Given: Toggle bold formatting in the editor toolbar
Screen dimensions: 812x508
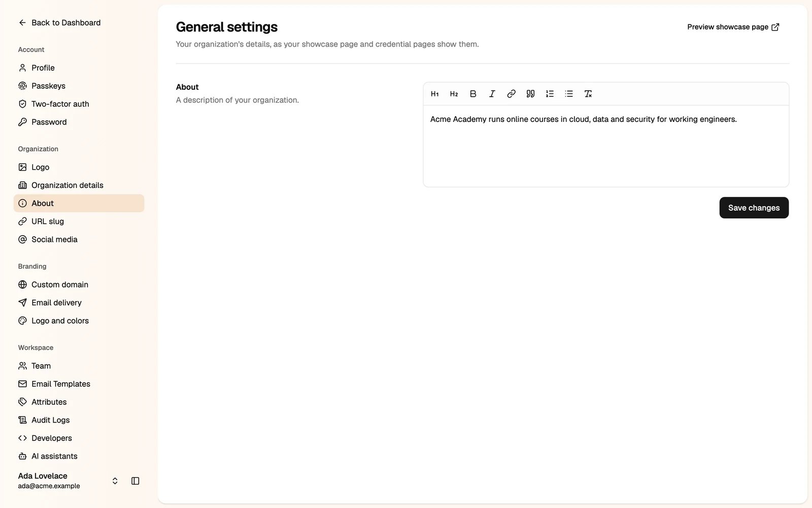Looking at the screenshot, I should [473, 94].
